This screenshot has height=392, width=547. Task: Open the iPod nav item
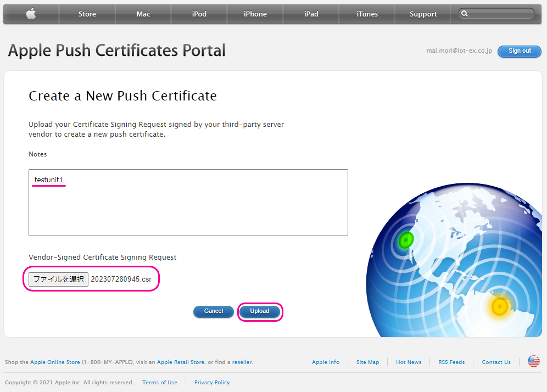pos(199,14)
